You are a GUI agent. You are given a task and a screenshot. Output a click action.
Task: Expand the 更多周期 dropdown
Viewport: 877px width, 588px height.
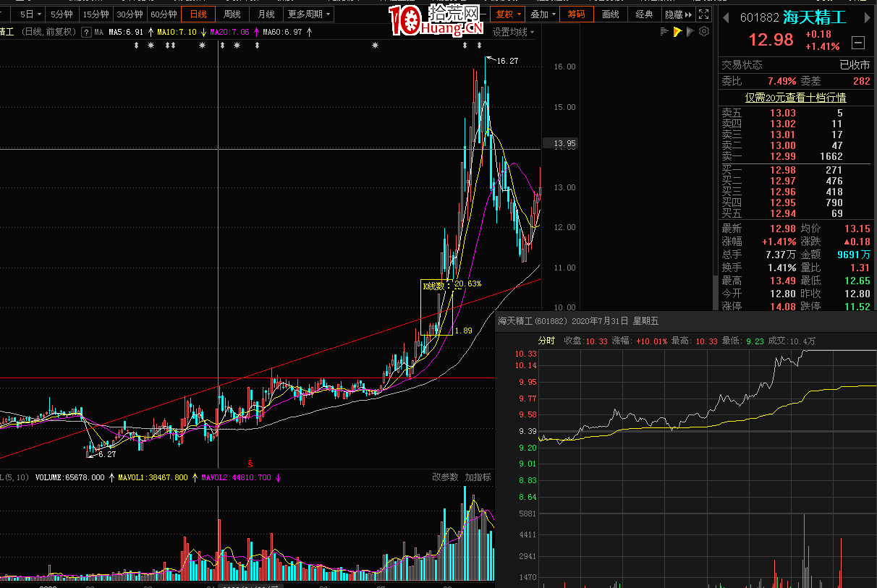[x=309, y=14]
